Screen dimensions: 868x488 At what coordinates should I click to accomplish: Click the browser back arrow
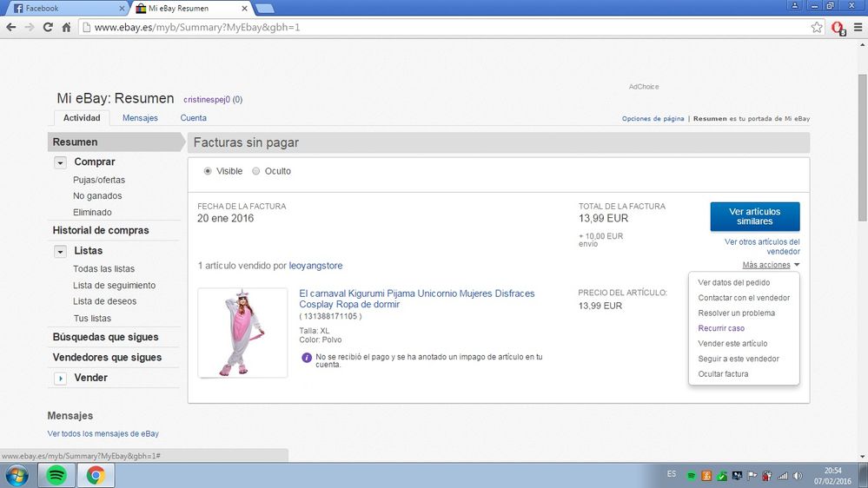click(11, 27)
